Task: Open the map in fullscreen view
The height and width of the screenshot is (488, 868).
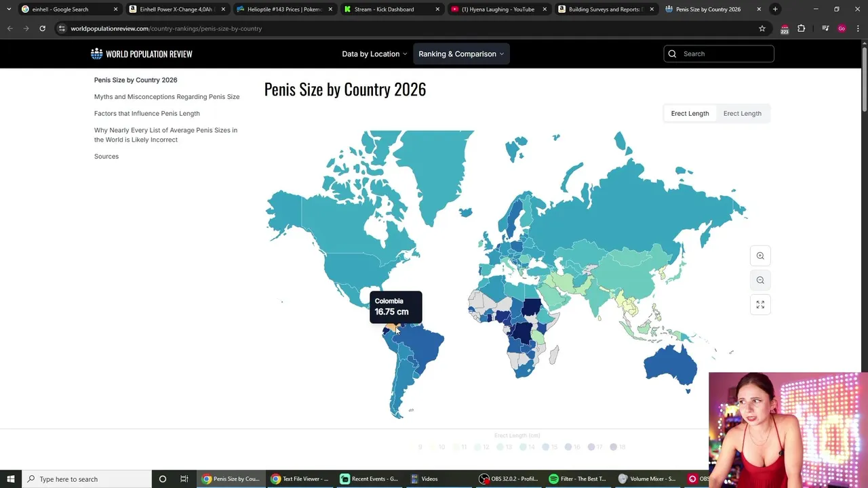Action: 760,304
